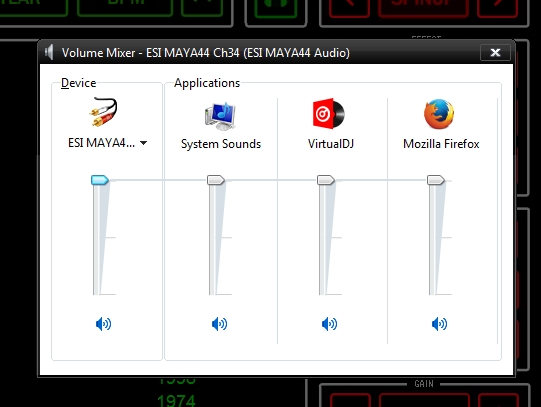541x407 pixels.
Task: Click the Mozilla Firefox application label
Action: [441, 143]
